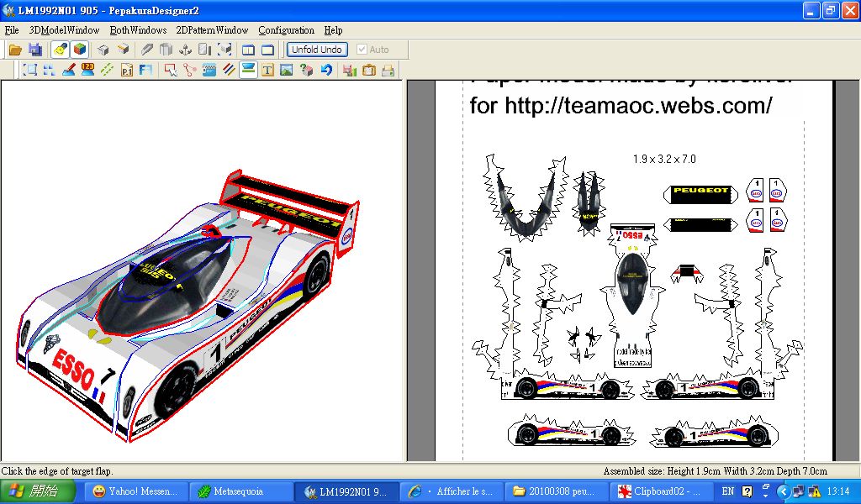Click the P.1 page number icon

point(126,70)
